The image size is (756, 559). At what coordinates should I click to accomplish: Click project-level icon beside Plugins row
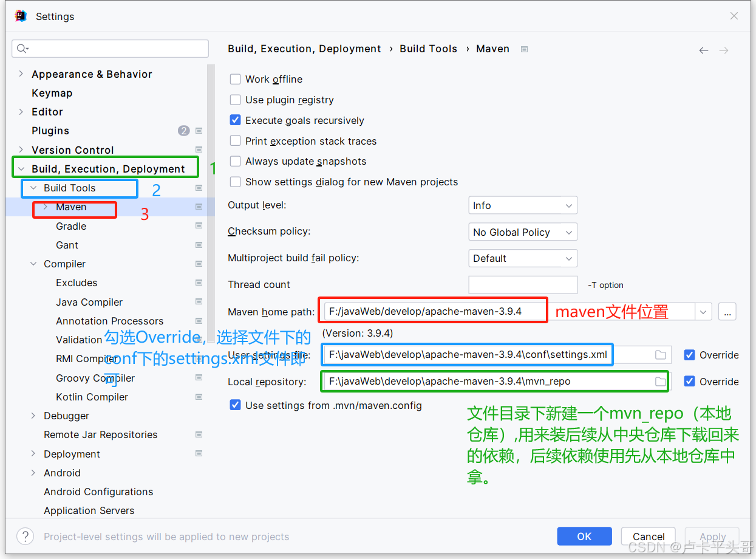(x=199, y=131)
